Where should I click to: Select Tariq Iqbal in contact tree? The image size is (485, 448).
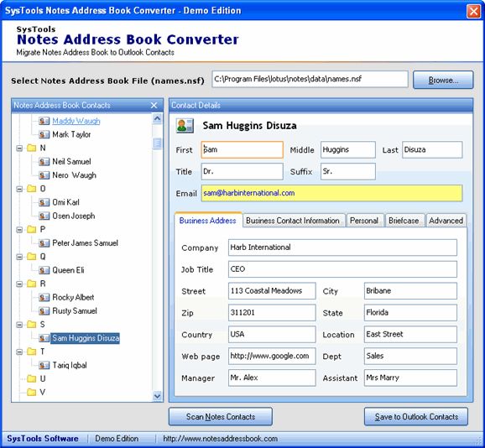point(70,366)
